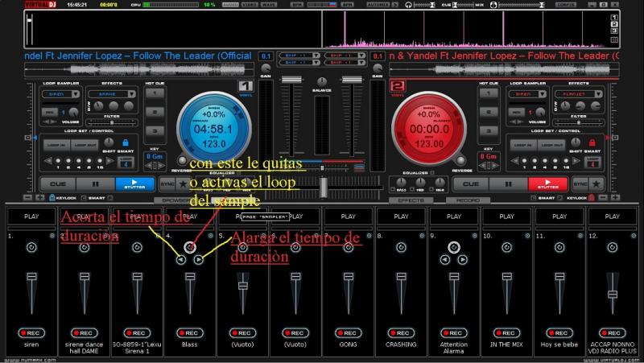The height and width of the screenshot is (363, 644).
Task: Open options menu of sample slot 1
Action: (x=52, y=236)
